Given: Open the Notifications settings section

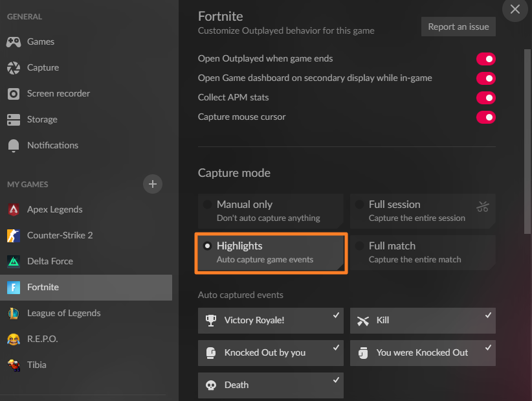Looking at the screenshot, I should [x=86, y=146].
